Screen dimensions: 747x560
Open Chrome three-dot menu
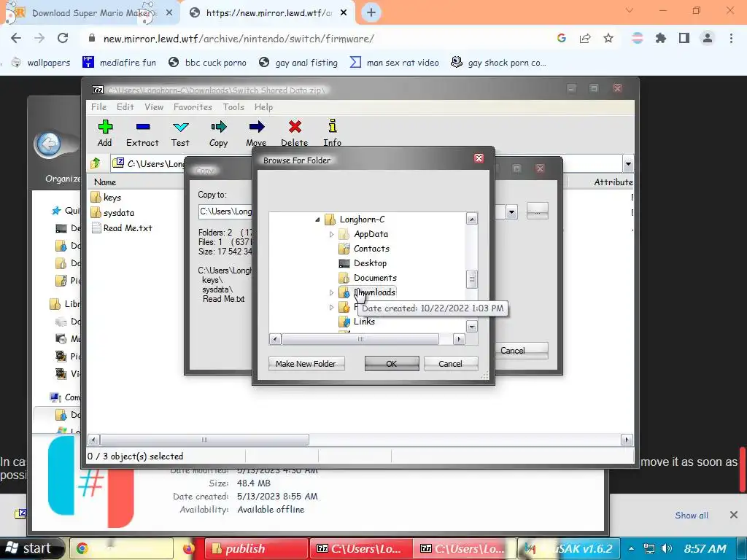(x=731, y=38)
